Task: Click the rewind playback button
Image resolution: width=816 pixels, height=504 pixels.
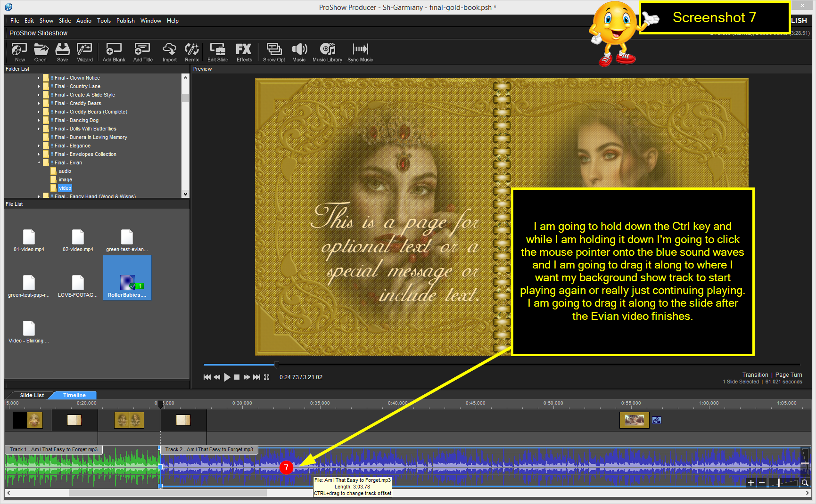Action: tap(217, 377)
